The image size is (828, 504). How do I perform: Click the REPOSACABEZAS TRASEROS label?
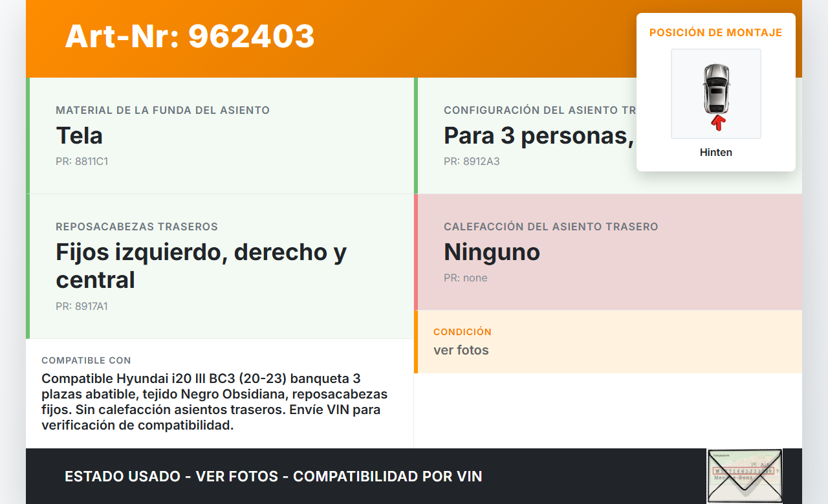click(x=136, y=227)
